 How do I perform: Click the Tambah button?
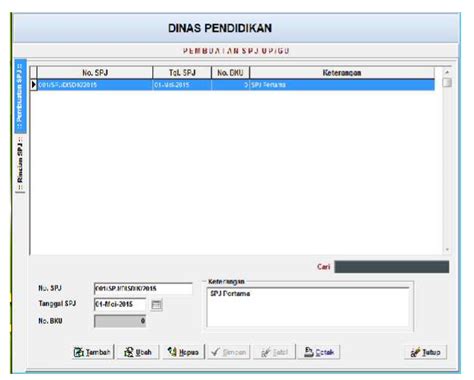[x=93, y=352]
